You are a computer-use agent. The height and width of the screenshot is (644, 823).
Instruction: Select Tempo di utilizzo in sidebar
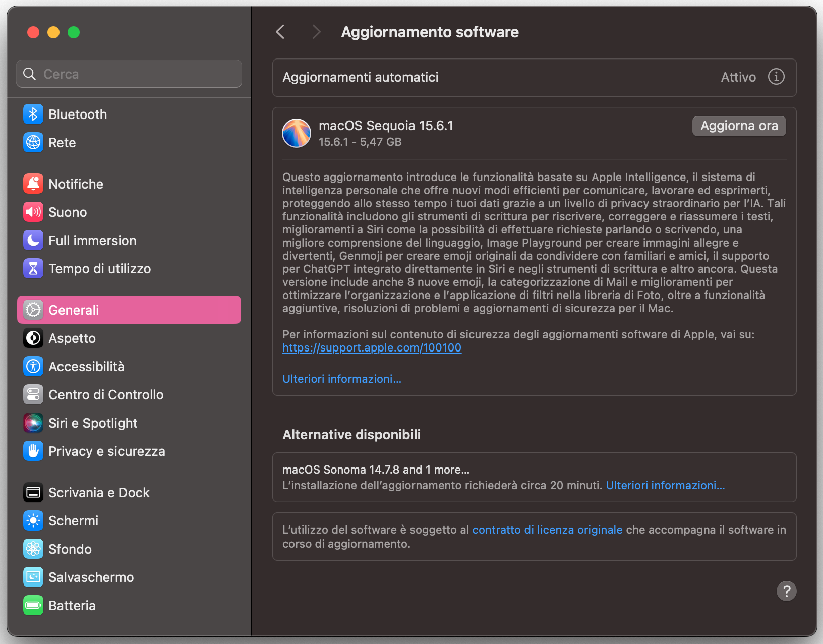point(32,268)
